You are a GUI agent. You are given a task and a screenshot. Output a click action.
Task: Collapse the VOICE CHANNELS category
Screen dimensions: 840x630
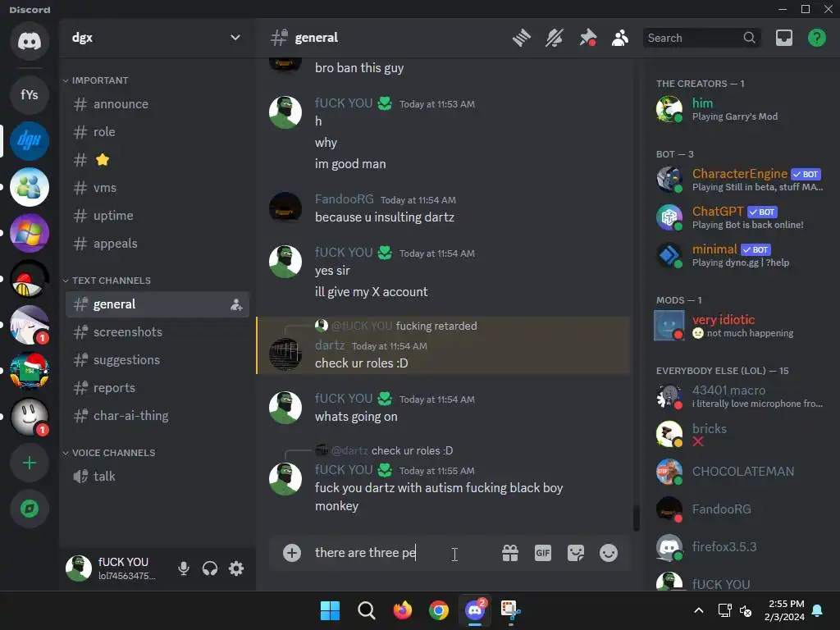pyautogui.click(x=109, y=453)
